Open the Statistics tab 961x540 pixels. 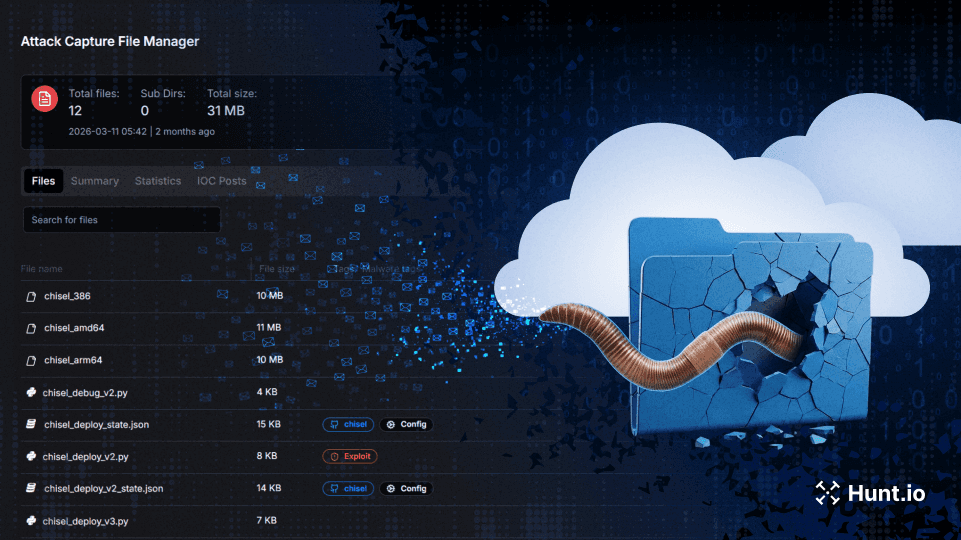point(158,181)
